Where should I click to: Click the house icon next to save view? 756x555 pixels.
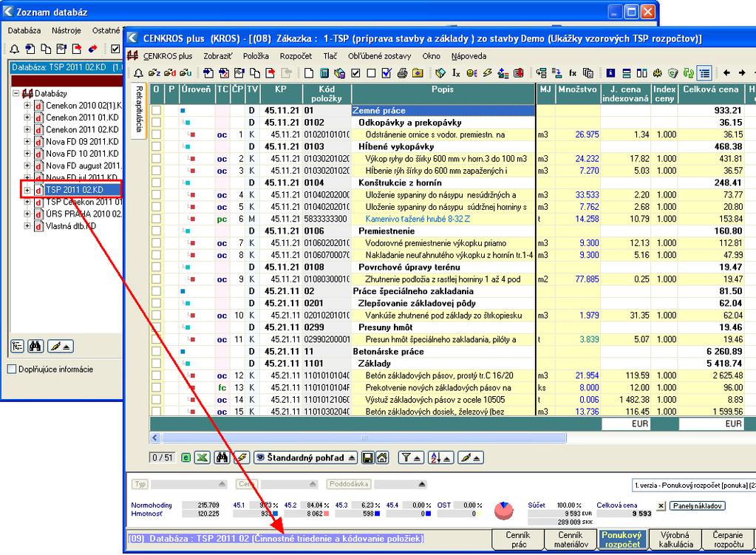click(x=382, y=457)
